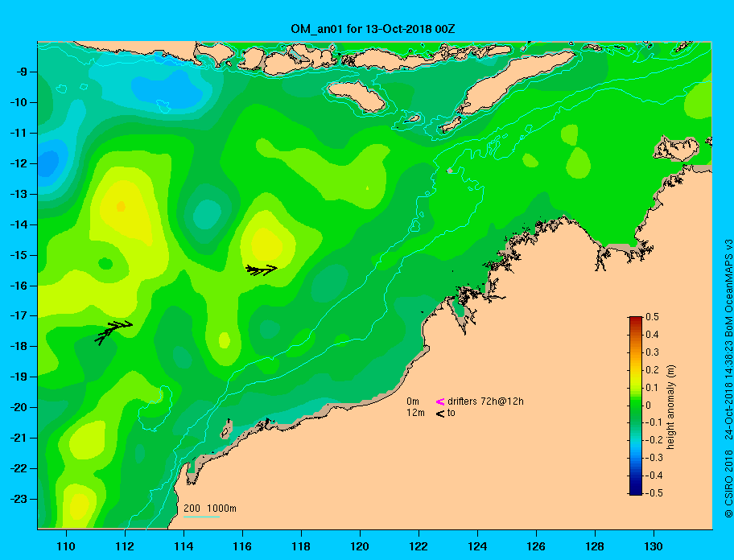Click the latitude axis label '-11'

tap(19, 133)
